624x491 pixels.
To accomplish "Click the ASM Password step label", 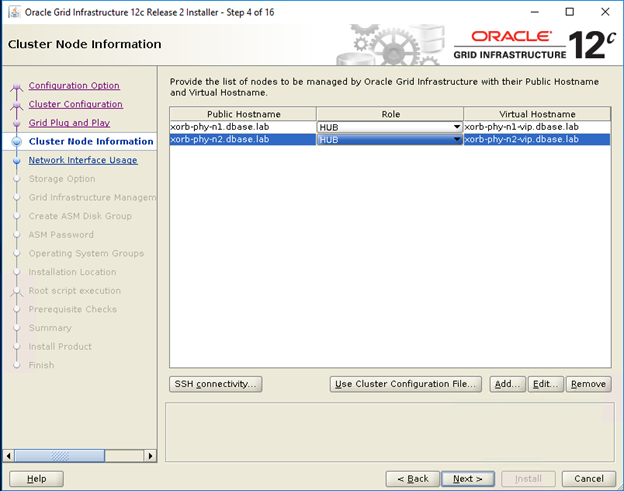I will pos(61,235).
